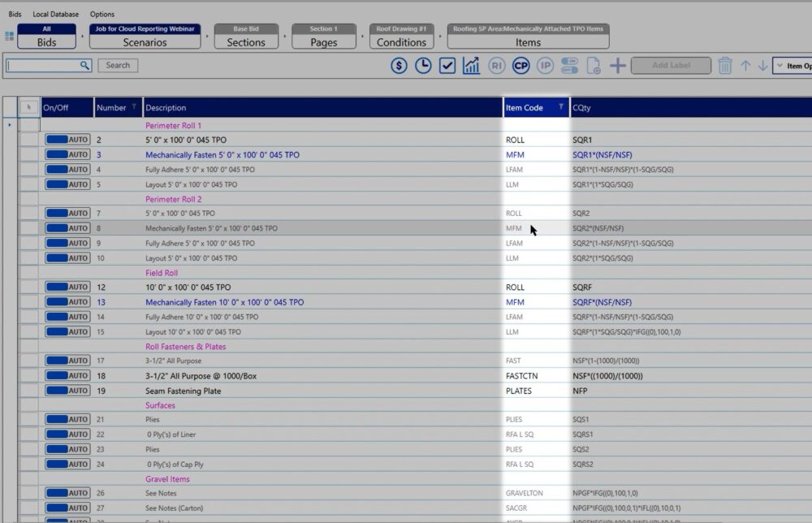This screenshot has width=812, height=523.
Task: Open the Item Code column filter
Action: click(x=560, y=107)
